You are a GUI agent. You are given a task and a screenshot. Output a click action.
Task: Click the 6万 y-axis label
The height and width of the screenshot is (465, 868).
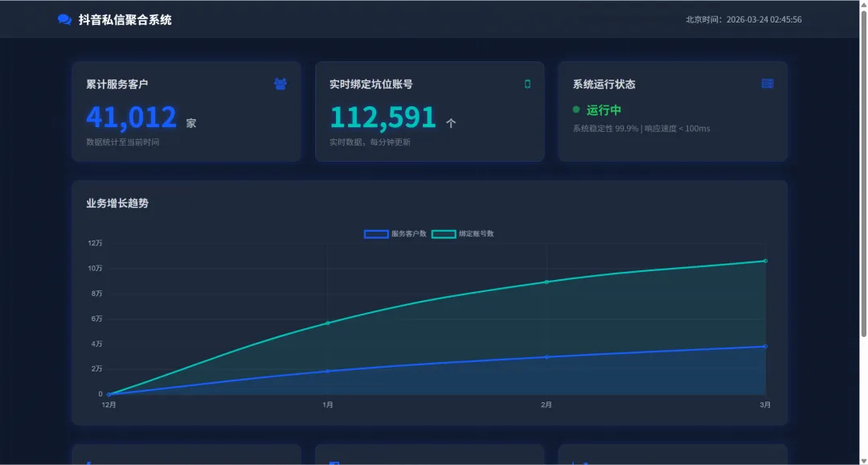[97, 319]
